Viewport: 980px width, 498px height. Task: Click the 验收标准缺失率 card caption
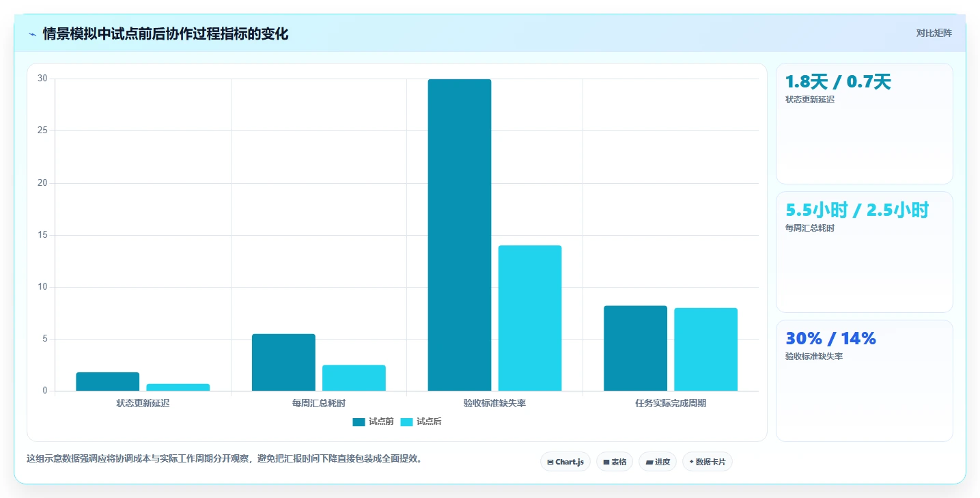(x=814, y=356)
